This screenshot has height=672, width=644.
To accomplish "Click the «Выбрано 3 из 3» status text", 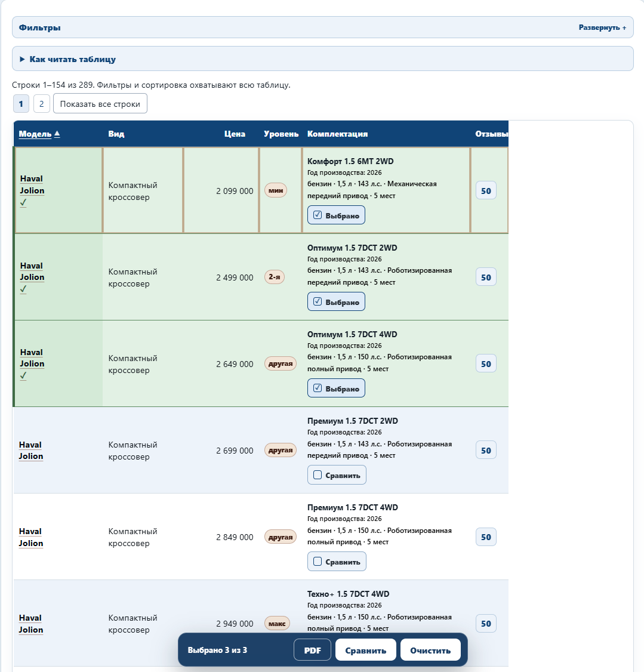I will 217,650.
